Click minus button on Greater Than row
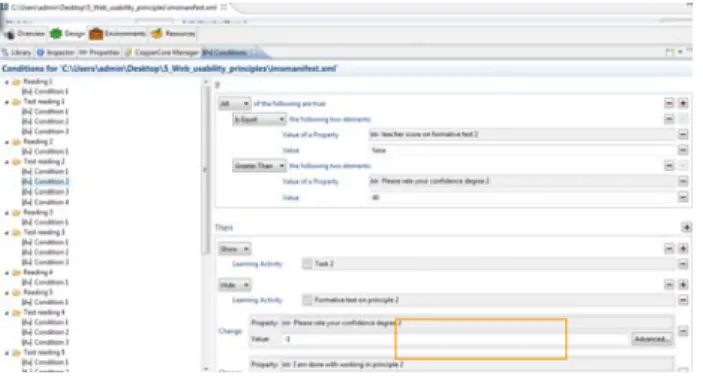 (x=669, y=166)
